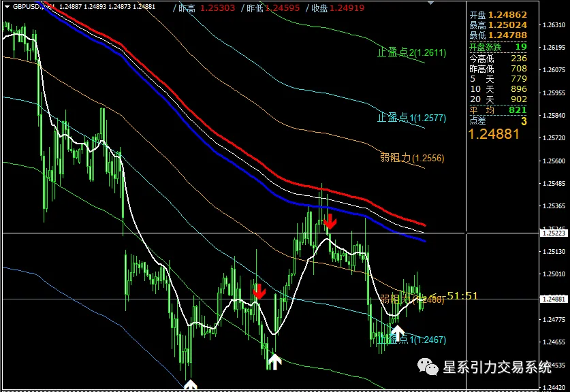Click the 平均 821 row
Viewport: 570px width, 392px height.
click(x=498, y=110)
